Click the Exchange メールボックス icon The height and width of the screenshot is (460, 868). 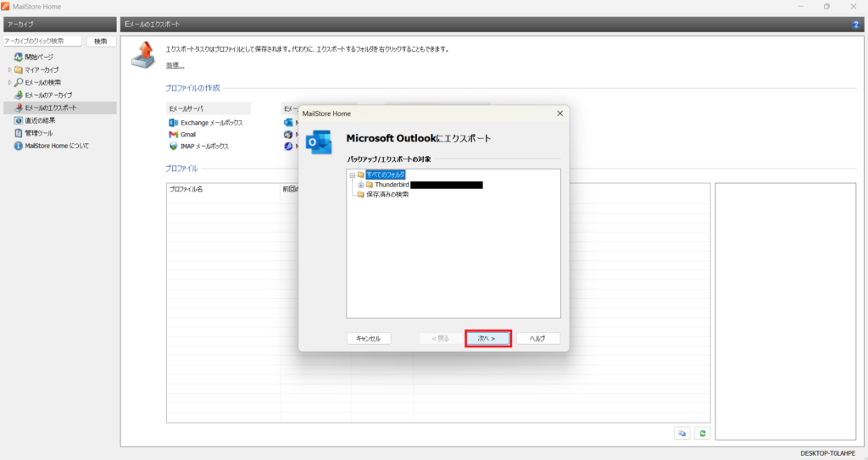[173, 122]
